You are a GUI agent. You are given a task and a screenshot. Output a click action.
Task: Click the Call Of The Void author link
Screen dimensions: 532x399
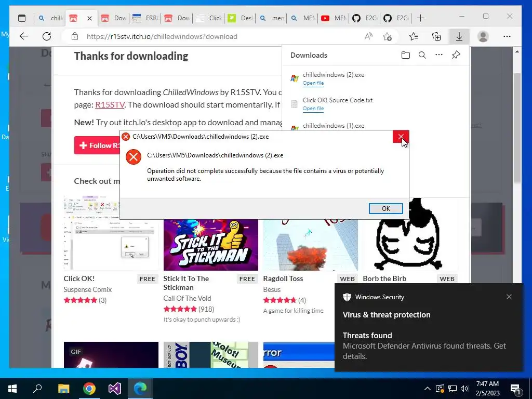[x=187, y=298]
